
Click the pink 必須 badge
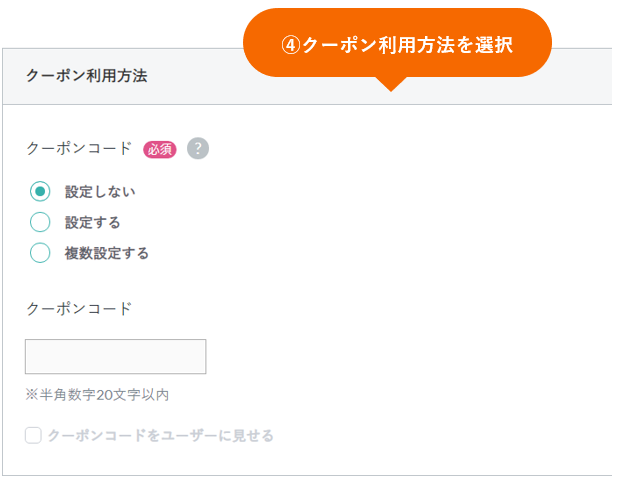[x=159, y=149]
